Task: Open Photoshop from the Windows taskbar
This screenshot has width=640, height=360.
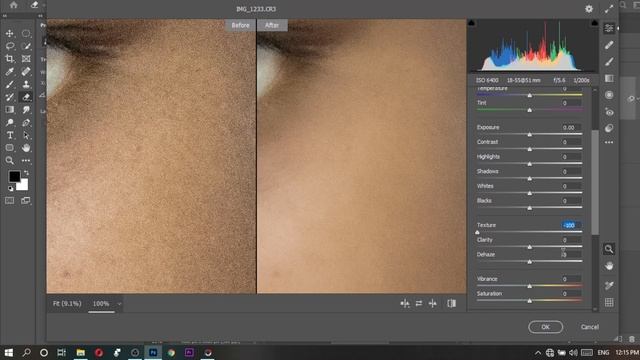Action: [x=153, y=352]
